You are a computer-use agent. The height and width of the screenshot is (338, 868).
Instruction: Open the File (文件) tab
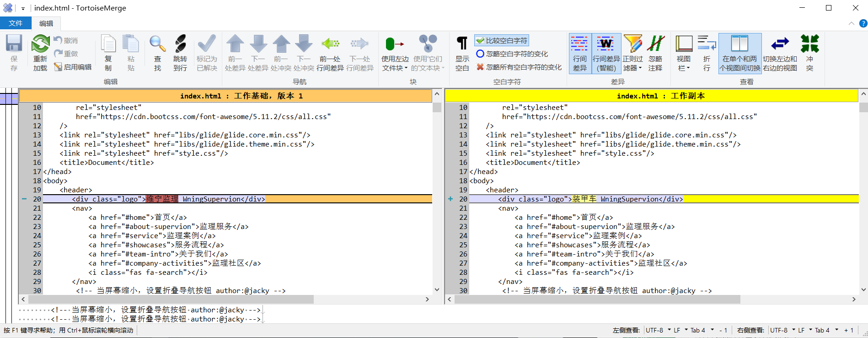point(16,23)
